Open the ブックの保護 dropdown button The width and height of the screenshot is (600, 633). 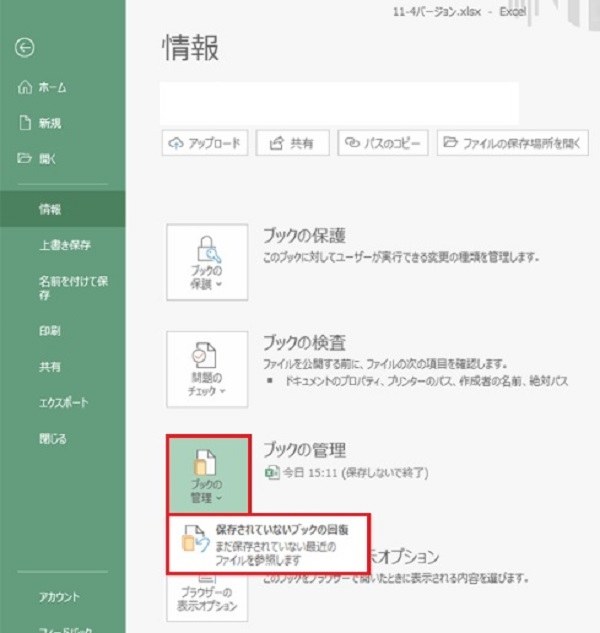coord(207,262)
